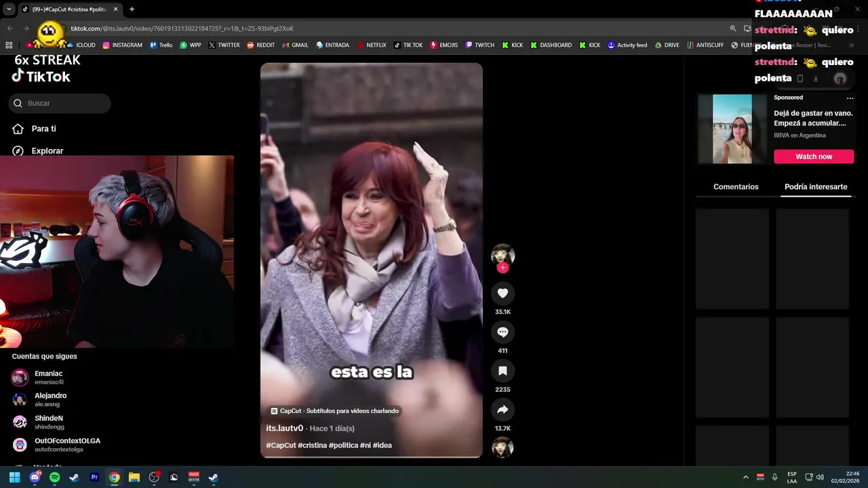Save video with bookmark icon
Screen dimensions: 868x488
(x=502, y=371)
